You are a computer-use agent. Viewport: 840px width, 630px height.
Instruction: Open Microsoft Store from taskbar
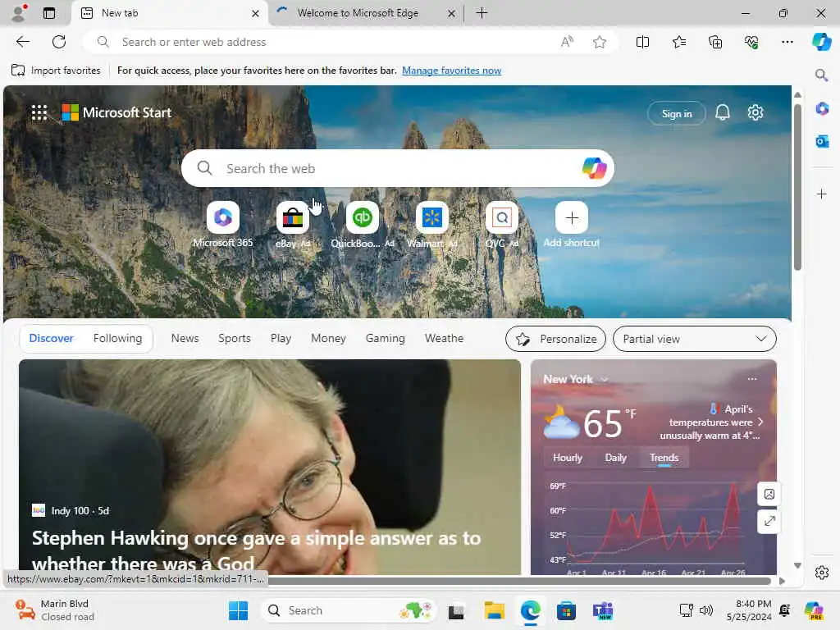click(566, 610)
